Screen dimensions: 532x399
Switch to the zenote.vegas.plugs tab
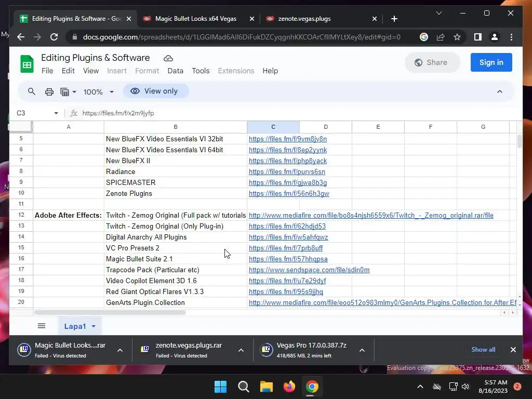304,19
